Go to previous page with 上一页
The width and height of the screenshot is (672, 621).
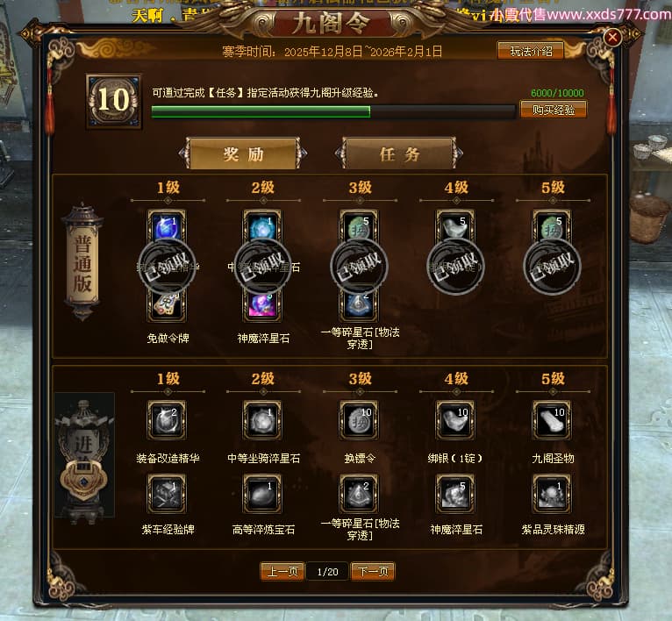(282, 571)
